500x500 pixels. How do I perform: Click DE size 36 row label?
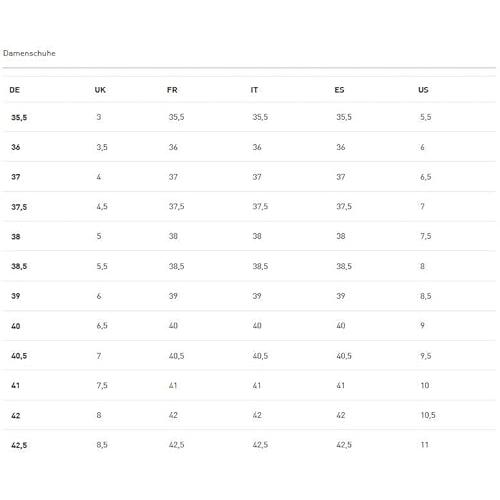click(x=16, y=147)
